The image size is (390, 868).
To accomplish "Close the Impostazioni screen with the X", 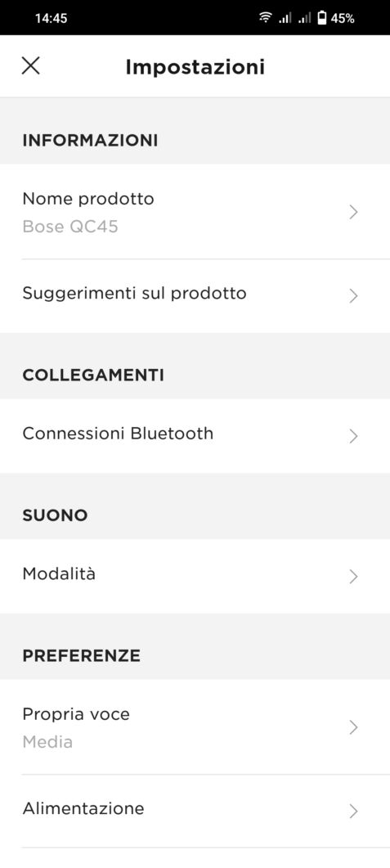I will click(x=30, y=66).
